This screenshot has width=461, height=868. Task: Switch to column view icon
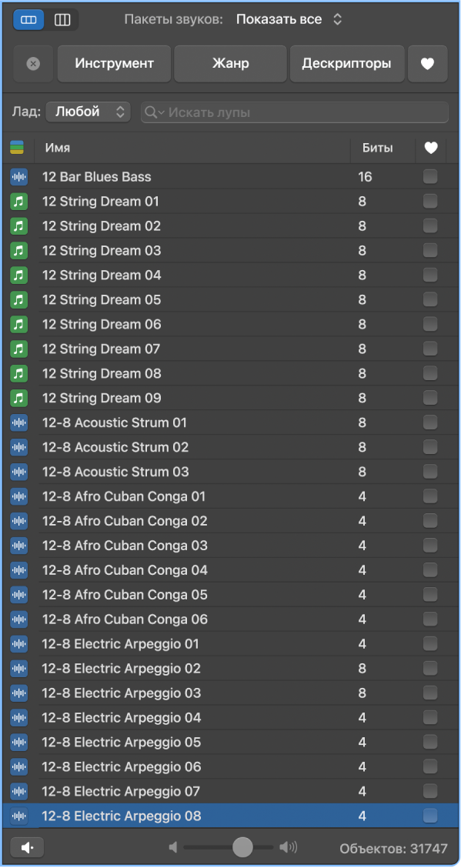(62, 20)
